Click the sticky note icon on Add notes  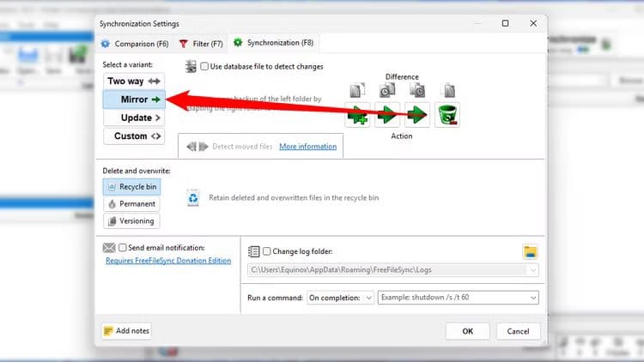[x=108, y=331]
